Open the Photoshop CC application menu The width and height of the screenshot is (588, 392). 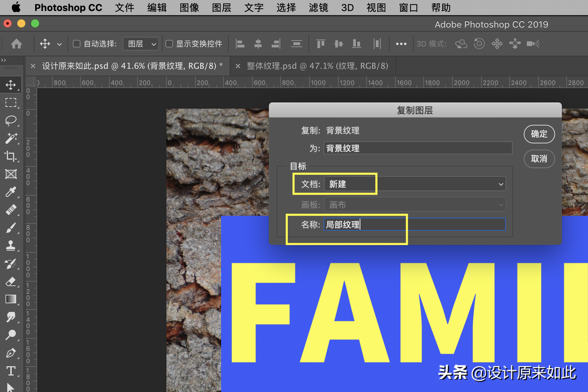pyautogui.click(x=68, y=8)
